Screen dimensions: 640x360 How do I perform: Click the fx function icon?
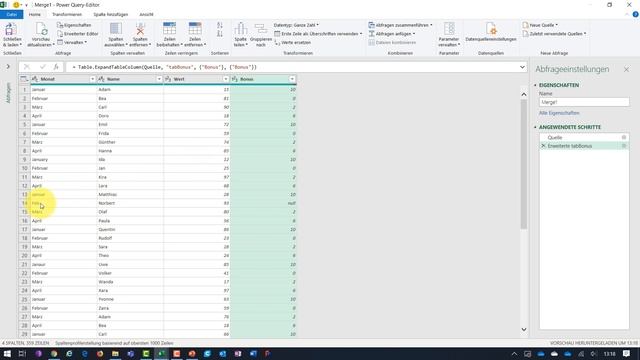(56, 67)
